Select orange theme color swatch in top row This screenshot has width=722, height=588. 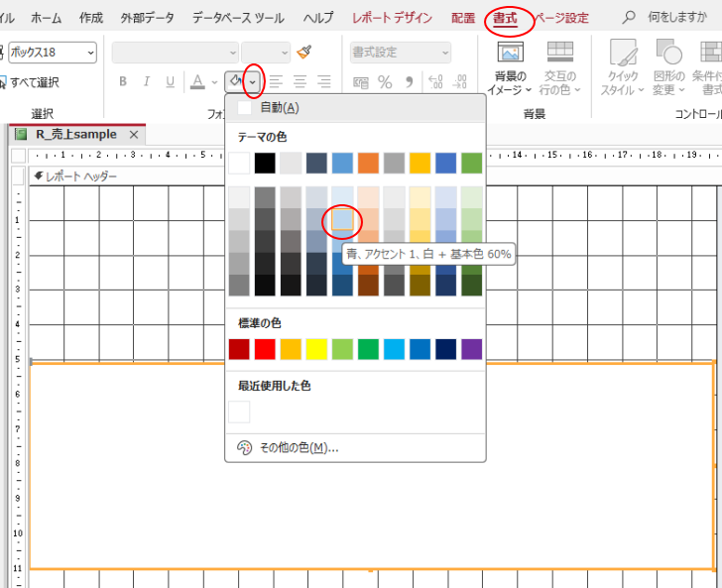[368, 163]
